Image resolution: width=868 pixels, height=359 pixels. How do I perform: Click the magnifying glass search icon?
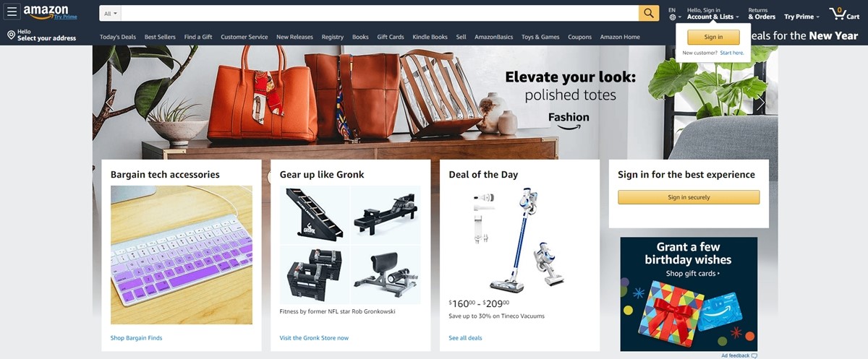click(649, 13)
